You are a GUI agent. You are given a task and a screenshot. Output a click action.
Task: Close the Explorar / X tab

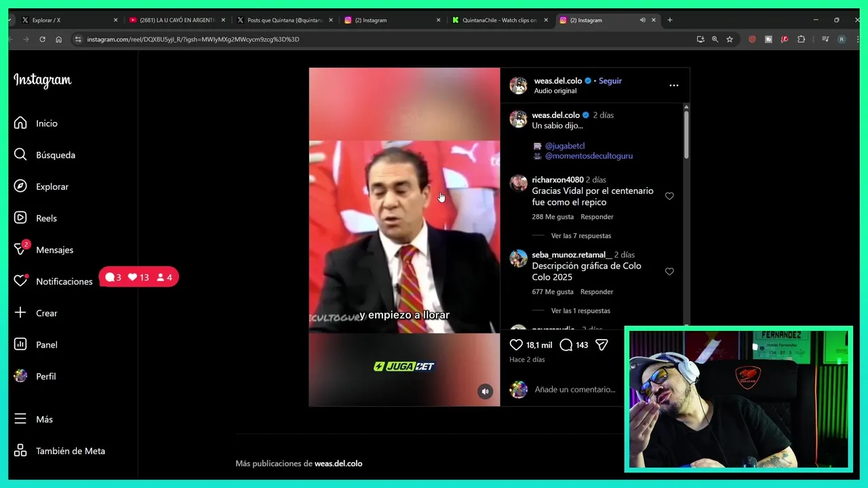115,20
